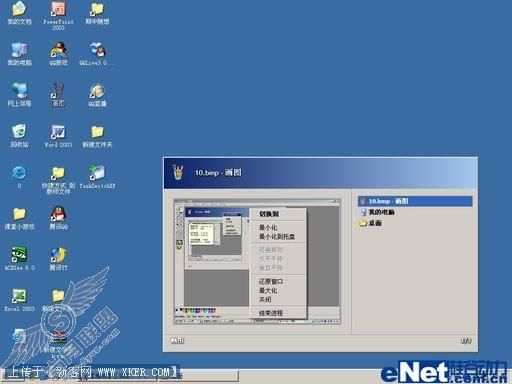Open the 网上邻居 desktop icon
This screenshot has width=512, height=384.
point(19,95)
